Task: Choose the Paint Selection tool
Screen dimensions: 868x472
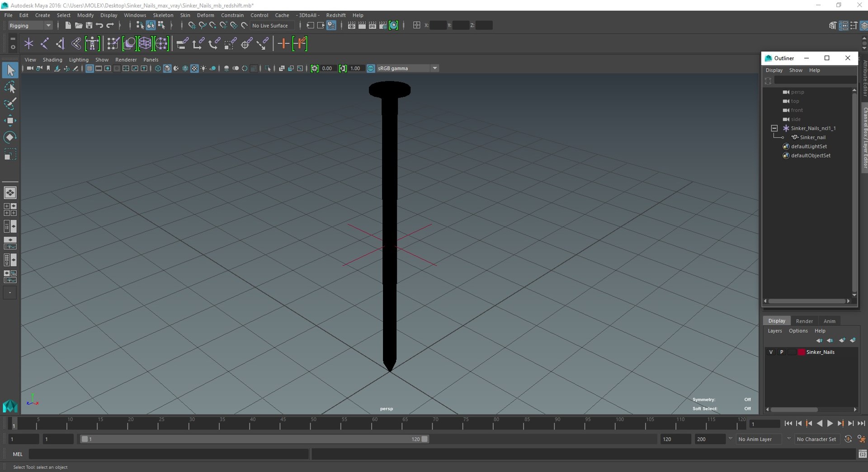Action: pos(10,104)
